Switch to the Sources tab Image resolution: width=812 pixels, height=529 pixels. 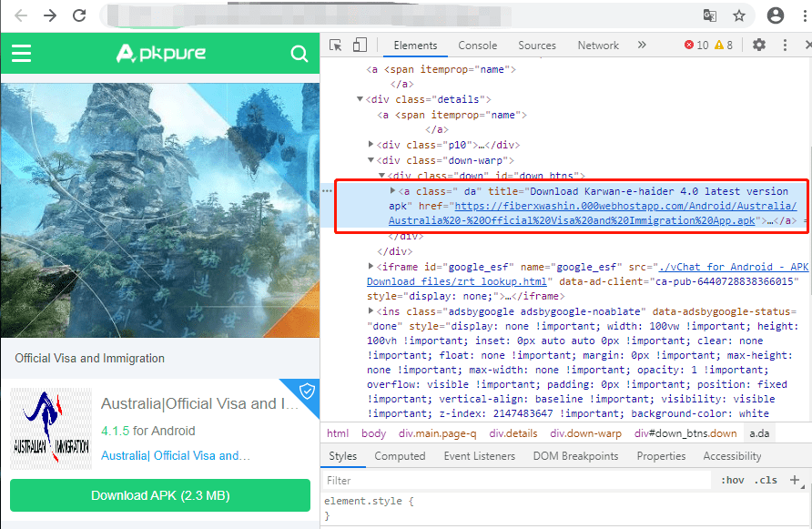click(x=537, y=46)
